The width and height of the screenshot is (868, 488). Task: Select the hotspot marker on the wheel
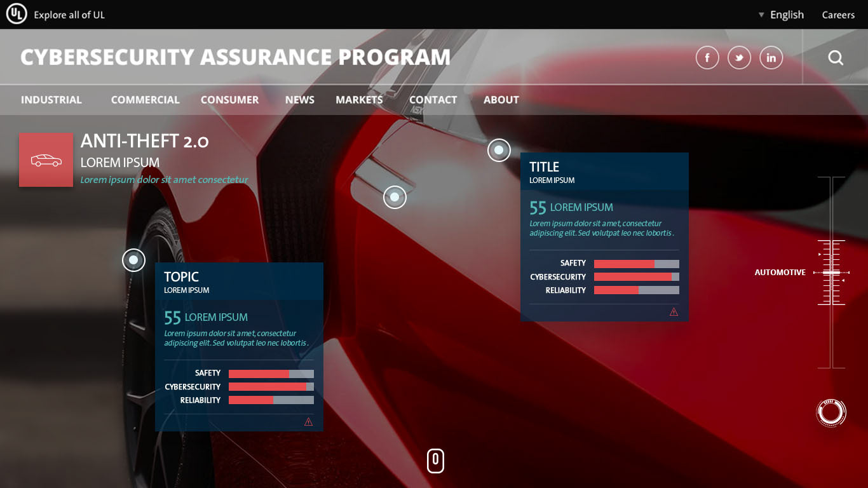[133, 260]
